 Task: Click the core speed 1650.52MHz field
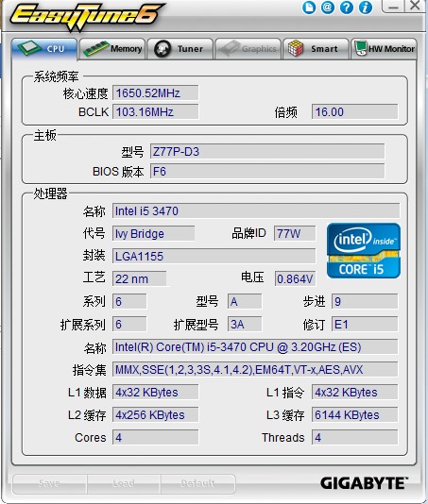click(156, 92)
